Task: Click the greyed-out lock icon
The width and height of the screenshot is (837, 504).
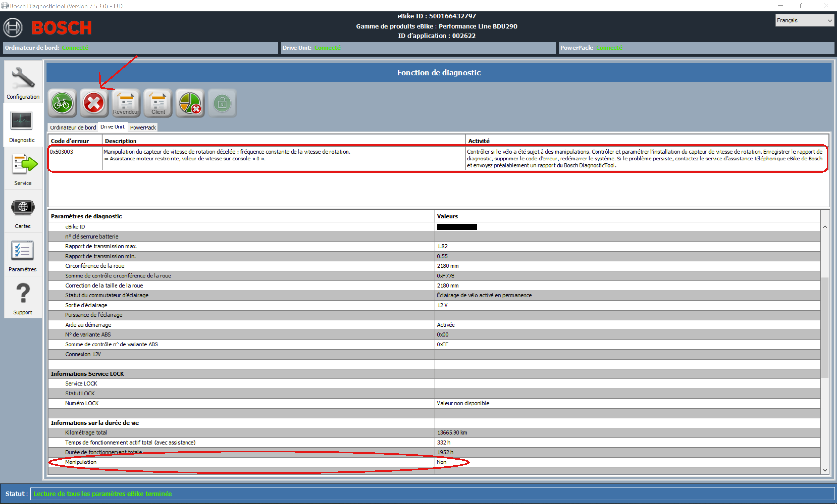Action: pyautogui.click(x=222, y=103)
